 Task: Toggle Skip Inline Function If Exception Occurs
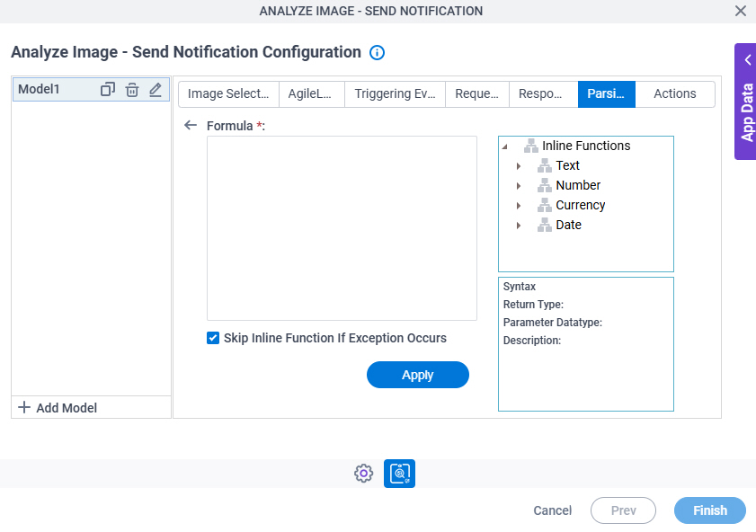point(213,338)
